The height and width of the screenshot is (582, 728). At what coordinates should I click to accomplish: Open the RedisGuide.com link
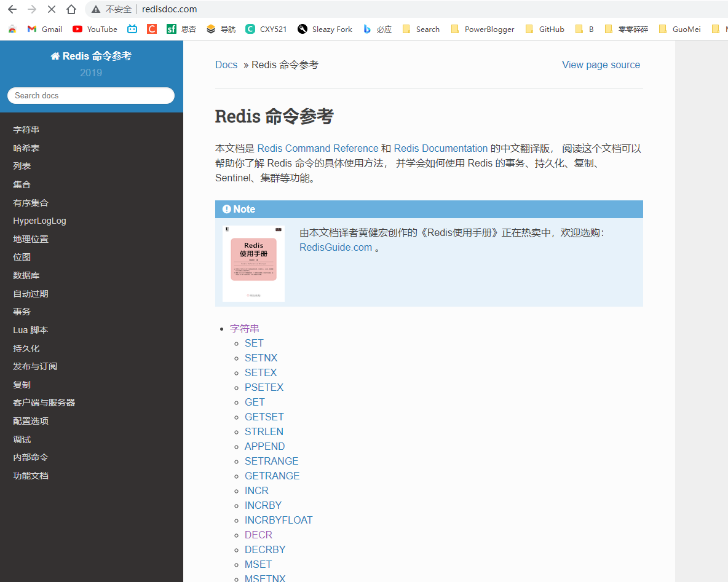click(336, 248)
